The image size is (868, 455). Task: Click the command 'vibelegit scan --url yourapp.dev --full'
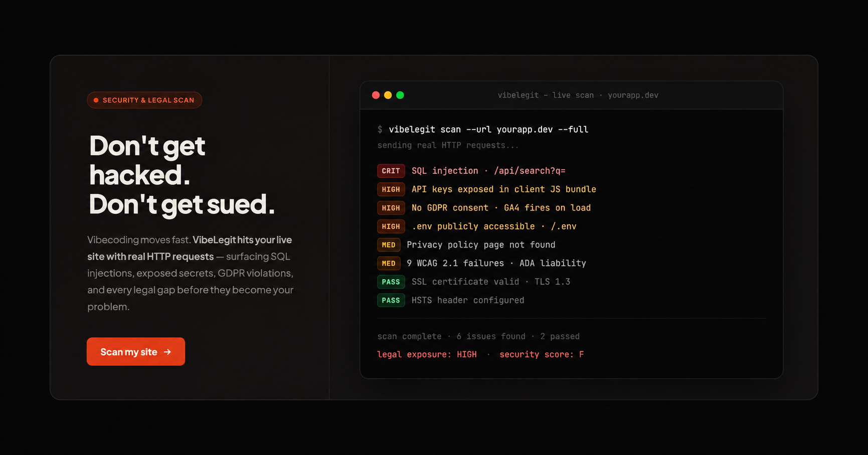pyautogui.click(x=488, y=130)
